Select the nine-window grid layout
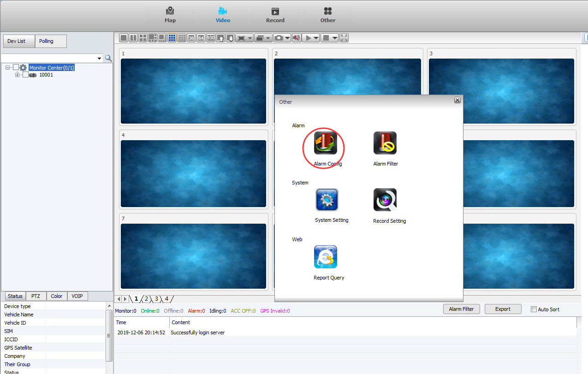This screenshot has width=588, height=374. pos(172,38)
